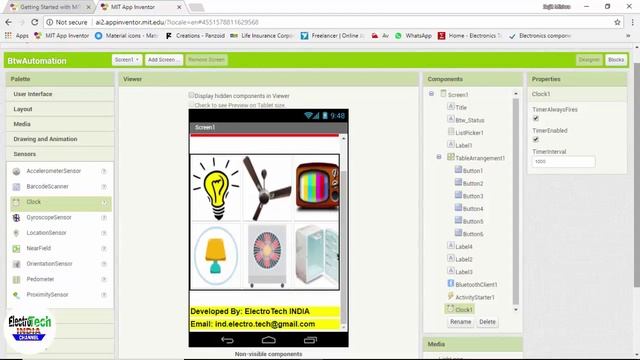Screen dimensions: 640x360
Task: Expand the User Interface palette section
Action: pyautogui.click(x=60, y=94)
